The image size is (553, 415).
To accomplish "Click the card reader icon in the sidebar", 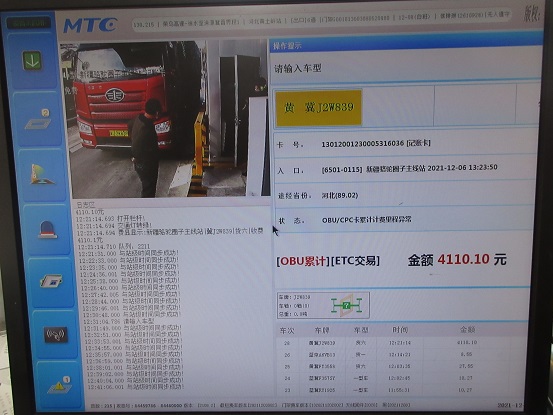I will [51, 281].
